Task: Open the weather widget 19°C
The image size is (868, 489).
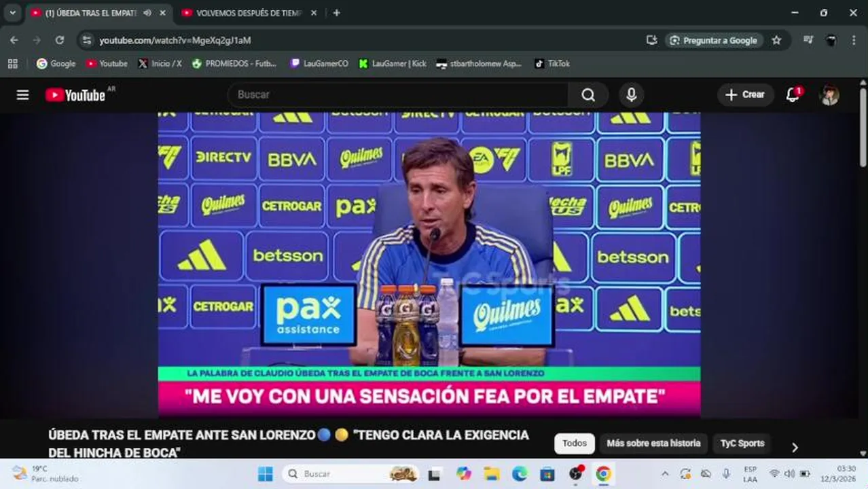Action: 45,474
